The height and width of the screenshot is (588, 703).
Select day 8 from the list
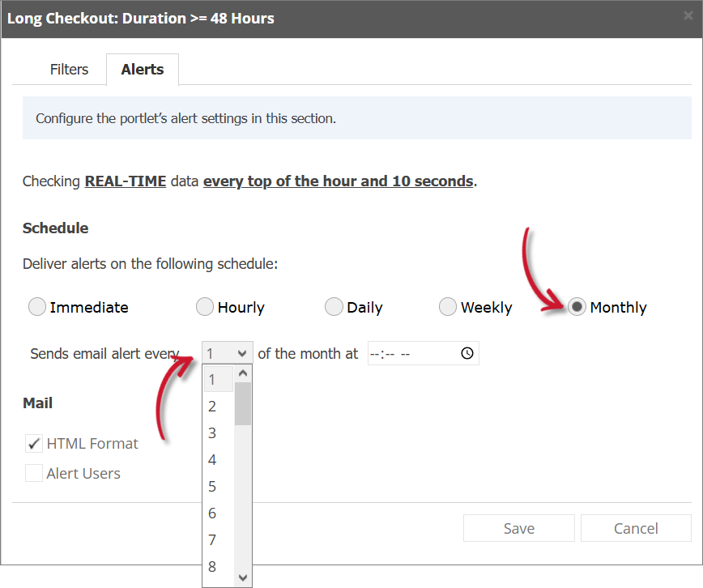click(x=219, y=566)
